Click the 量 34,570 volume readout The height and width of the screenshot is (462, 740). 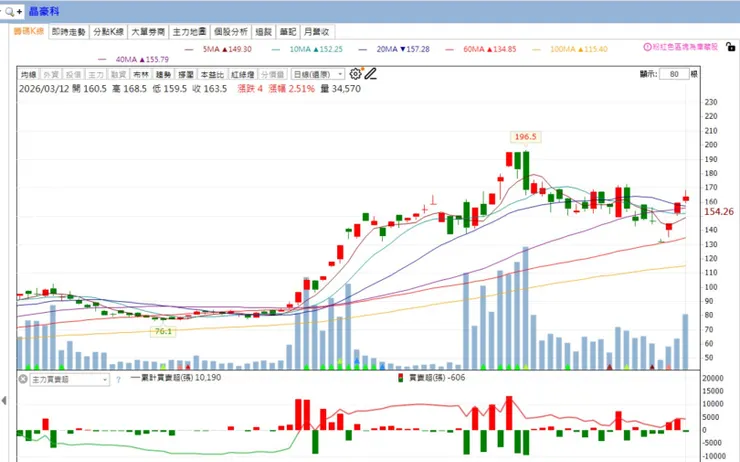tap(341, 89)
